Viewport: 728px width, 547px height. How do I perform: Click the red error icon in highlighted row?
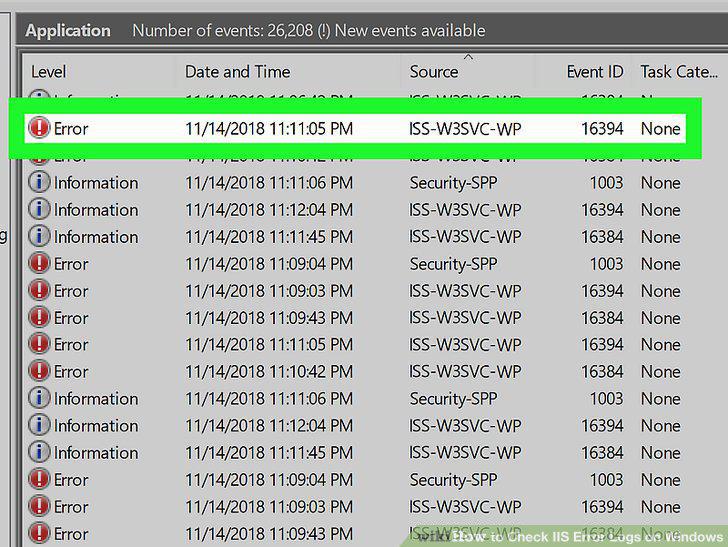[39, 128]
